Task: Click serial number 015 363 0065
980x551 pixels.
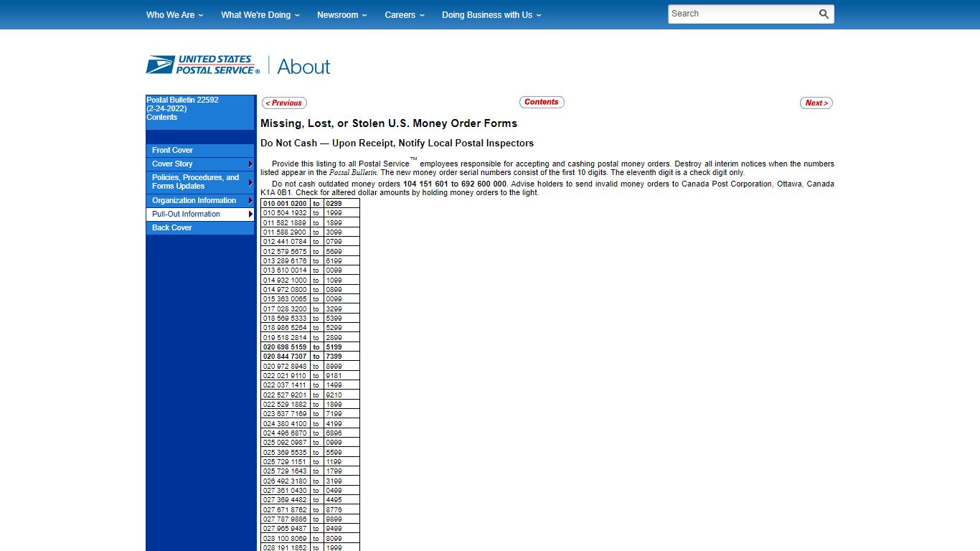Action: click(x=285, y=299)
